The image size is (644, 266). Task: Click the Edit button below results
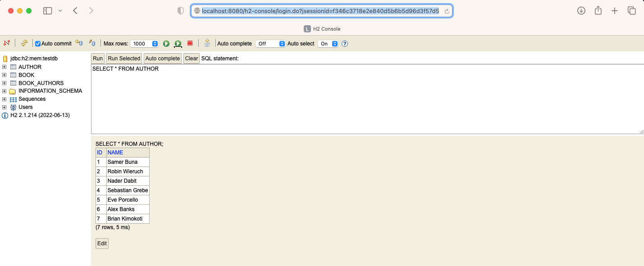point(102,243)
